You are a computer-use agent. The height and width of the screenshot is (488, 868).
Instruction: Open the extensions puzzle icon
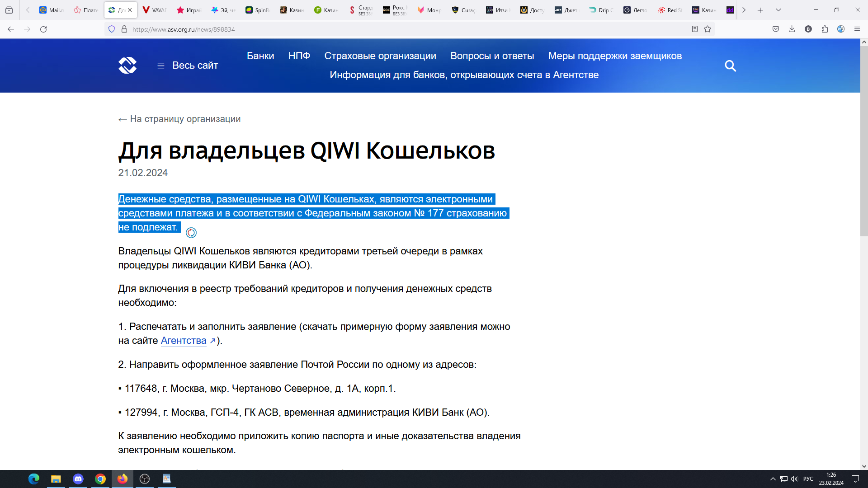click(825, 29)
